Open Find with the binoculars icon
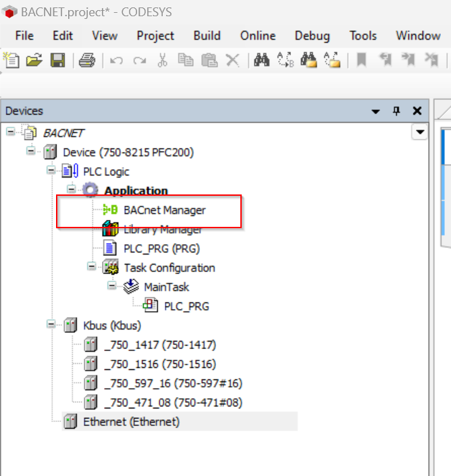Image resolution: width=451 pixels, height=476 pixels. click(261, 59)
